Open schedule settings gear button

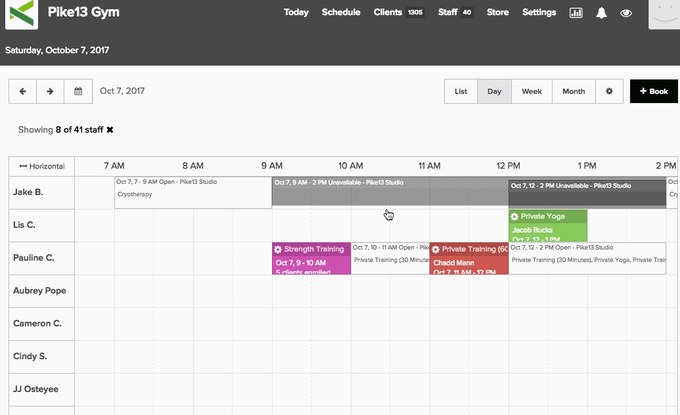[x=609, y=91]
